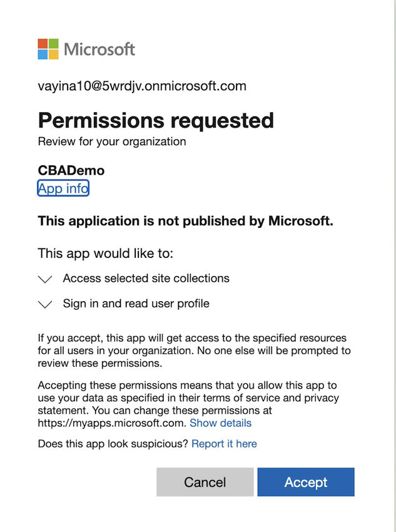Select the vayina10 account email address
This screenshot has height=532, width=396.
point(142,86)
